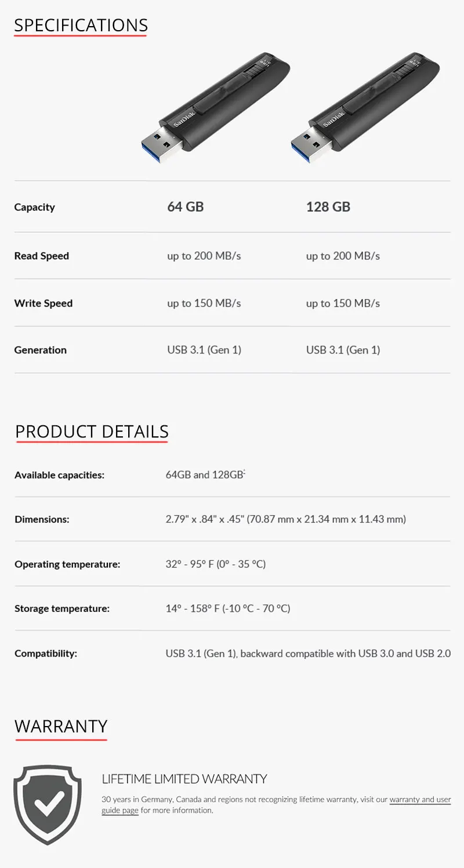The image size is (464, 868).
Task: Click the Read Speed row label
Action: (x=42, y=256)
